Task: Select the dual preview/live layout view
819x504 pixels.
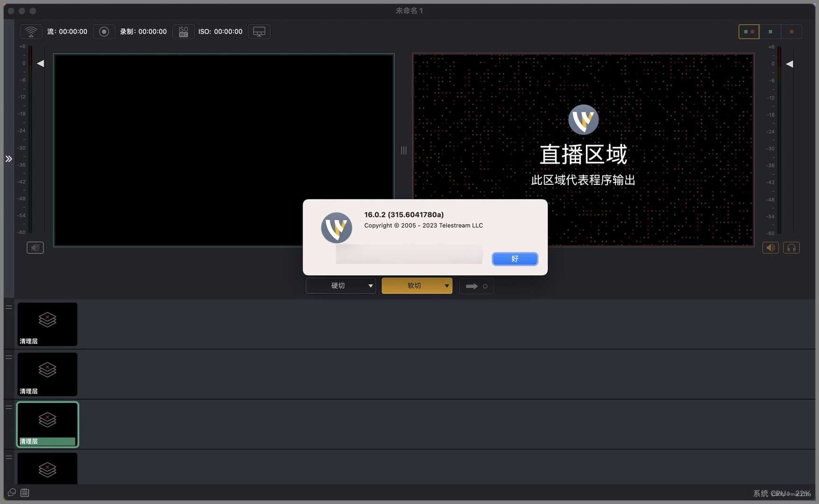Action: 749,32
